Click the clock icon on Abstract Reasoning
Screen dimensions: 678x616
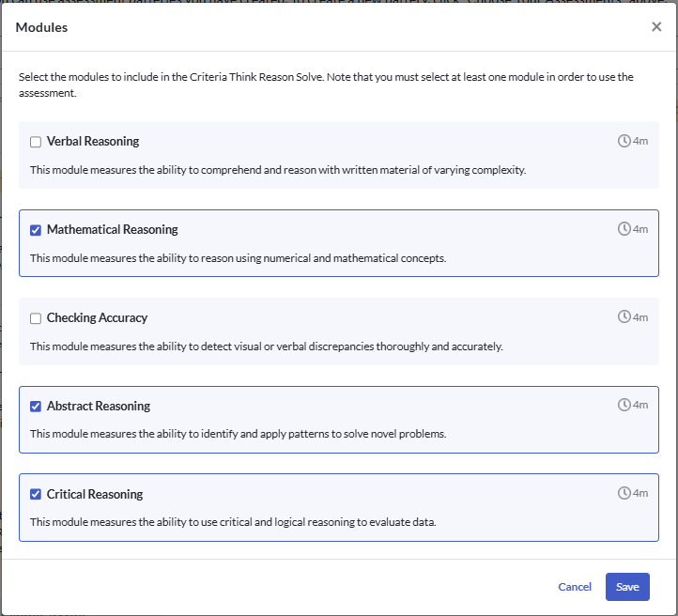[x=624, y=406]
